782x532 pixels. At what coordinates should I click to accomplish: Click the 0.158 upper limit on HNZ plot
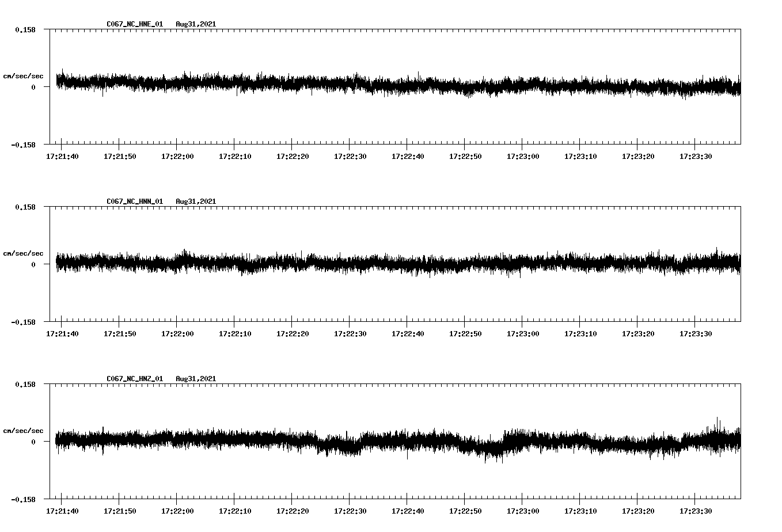pyautogui.click(x=25, y=384)
